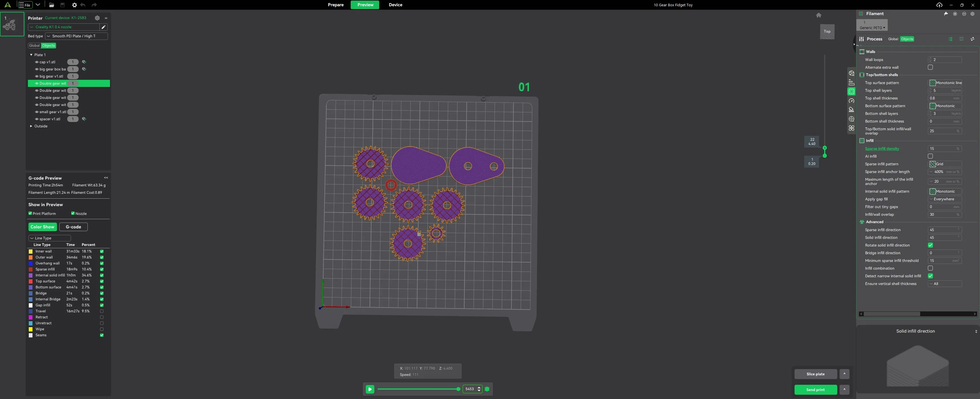
Task: Click Send print button
Action: [x=816, y=390]
